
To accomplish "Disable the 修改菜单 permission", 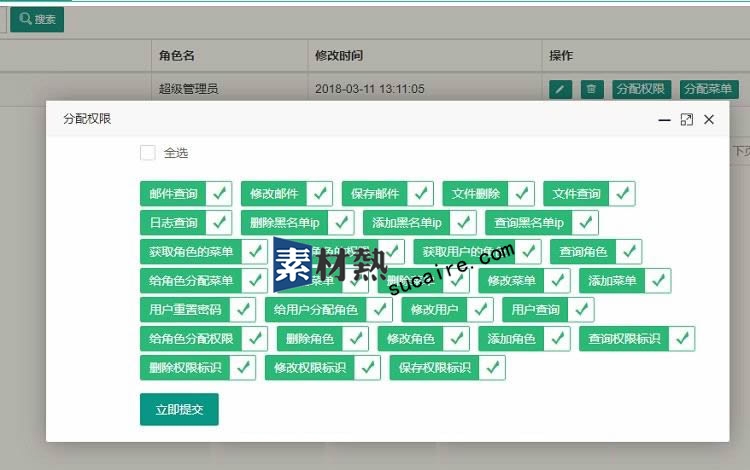I will [x=524, y=281].
